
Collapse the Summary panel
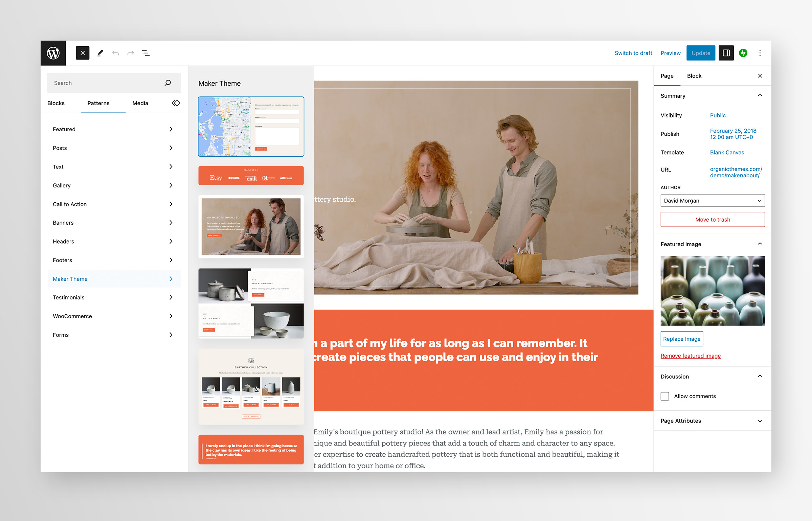760,96
